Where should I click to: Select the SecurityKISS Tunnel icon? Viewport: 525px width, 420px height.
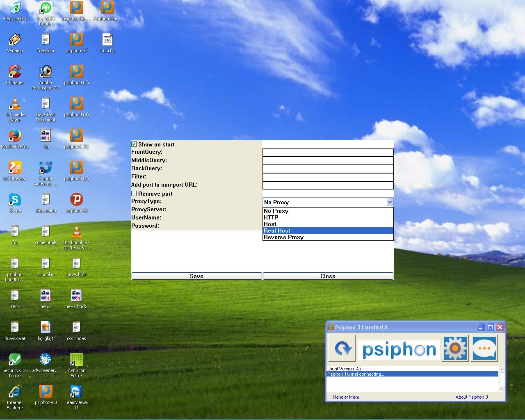[x=15, y=365]
